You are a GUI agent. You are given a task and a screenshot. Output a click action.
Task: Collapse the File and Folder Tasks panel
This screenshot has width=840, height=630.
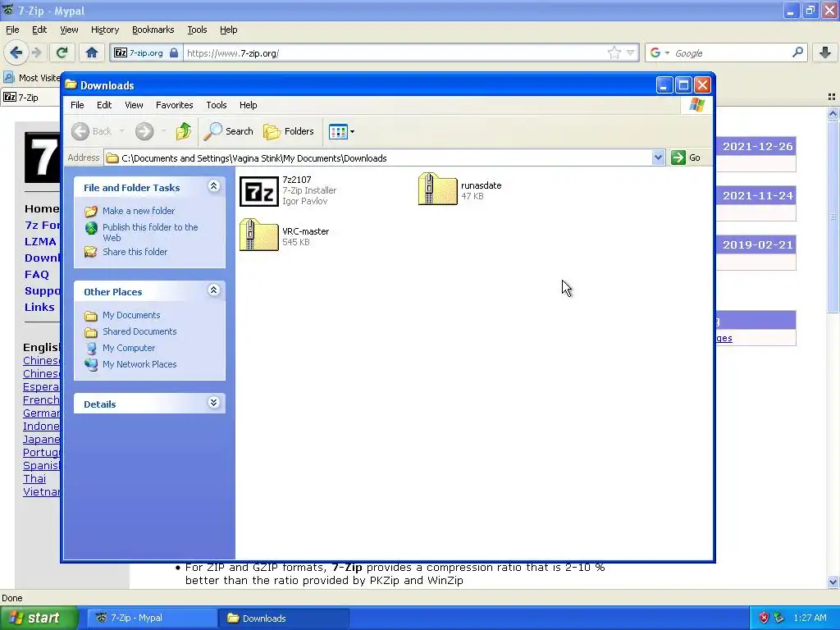point(213,186)
